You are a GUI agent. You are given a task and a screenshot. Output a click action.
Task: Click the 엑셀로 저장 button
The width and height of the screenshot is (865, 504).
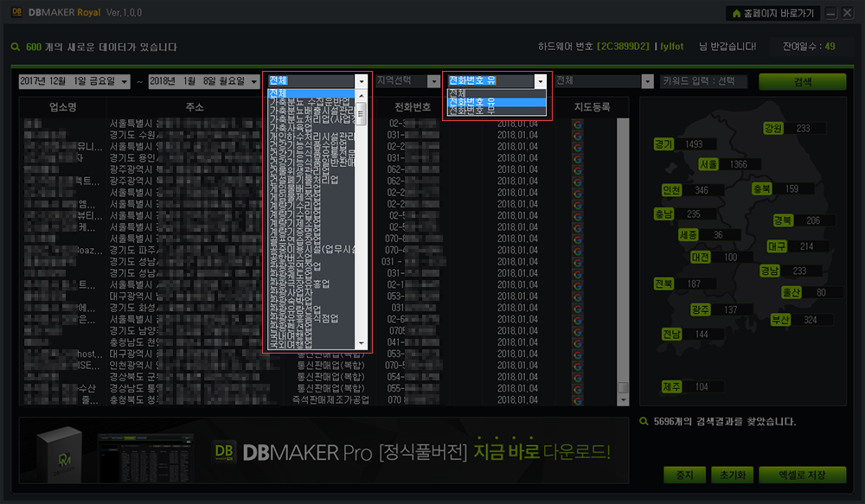coord(802,475)
